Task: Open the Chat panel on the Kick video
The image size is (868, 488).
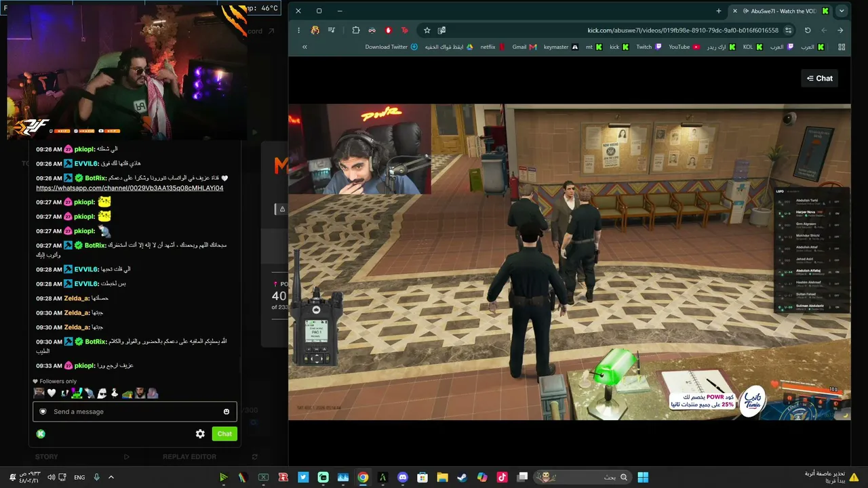Action: coord(819,79)
